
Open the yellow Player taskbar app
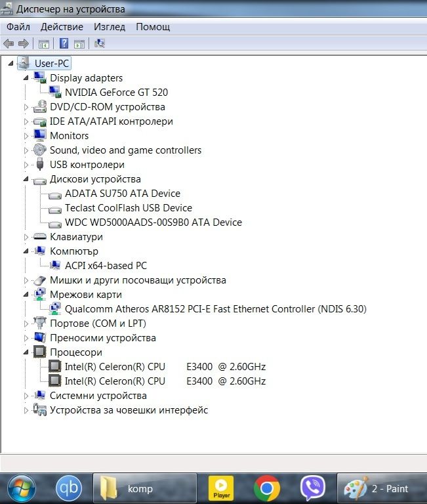coord(221,488)
